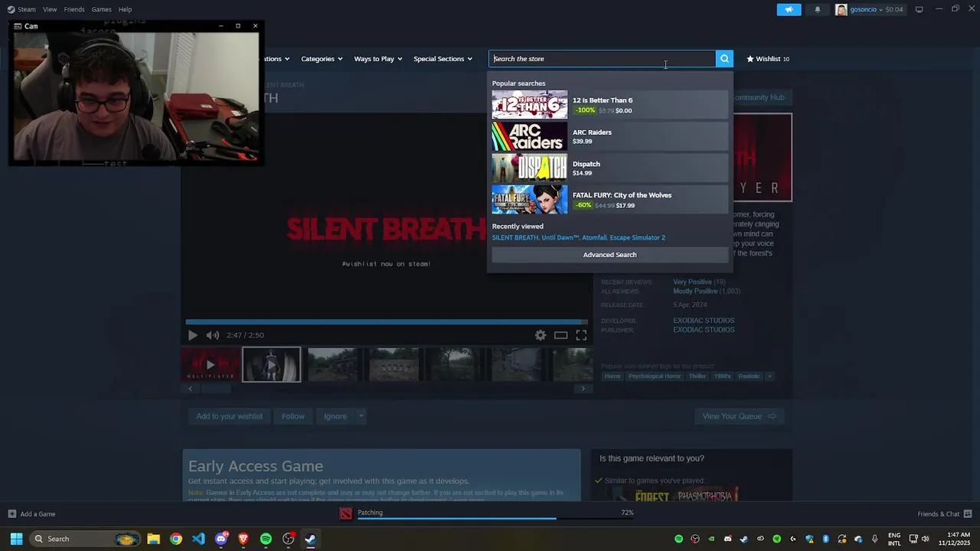
Task: Open the Spotify taskbar app icon
Action: coord(266,539)
